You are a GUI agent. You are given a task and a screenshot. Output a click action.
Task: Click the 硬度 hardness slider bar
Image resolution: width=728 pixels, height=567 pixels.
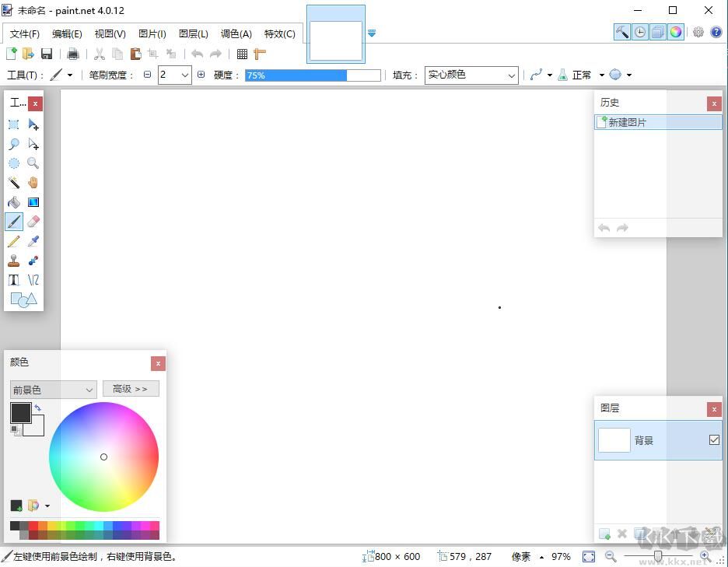click(x=313, y=75)
